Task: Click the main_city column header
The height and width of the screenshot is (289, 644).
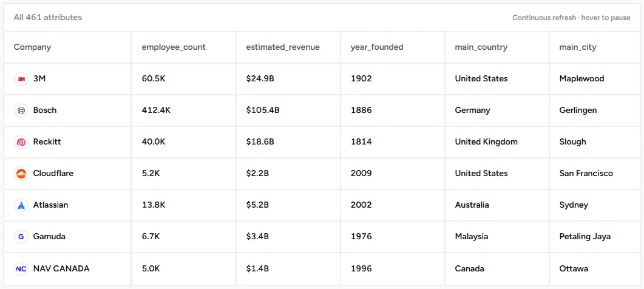Action: tap(578, 47)
